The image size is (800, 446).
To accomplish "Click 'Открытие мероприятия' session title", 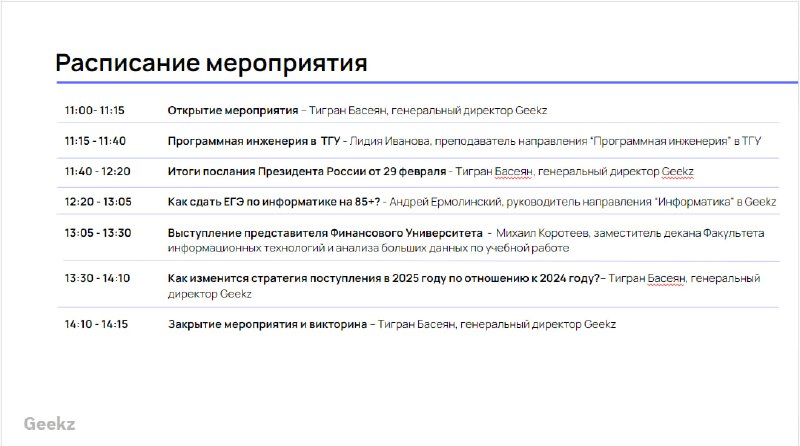I will [x=233, y=110].
